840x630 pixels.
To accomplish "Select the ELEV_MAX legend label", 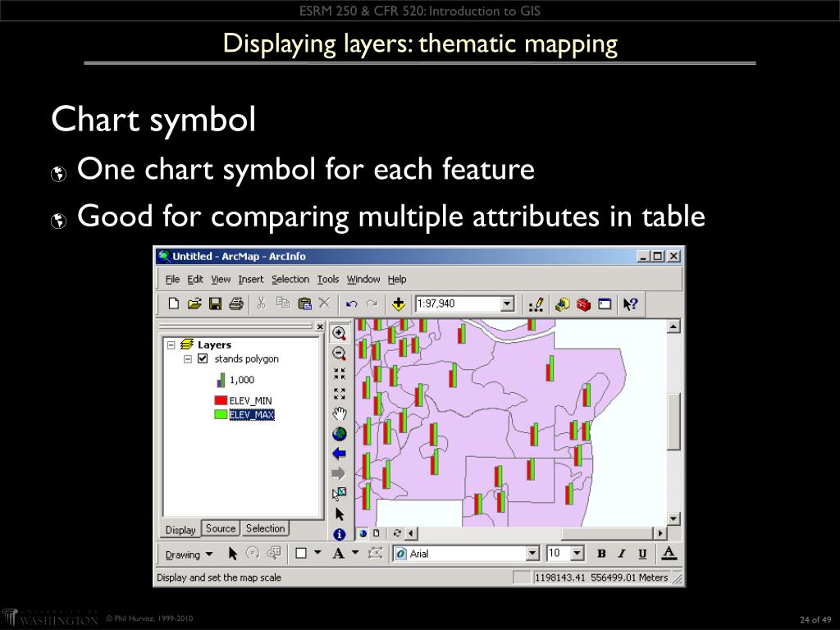I will pyautogui.click(x=252, y=414).
